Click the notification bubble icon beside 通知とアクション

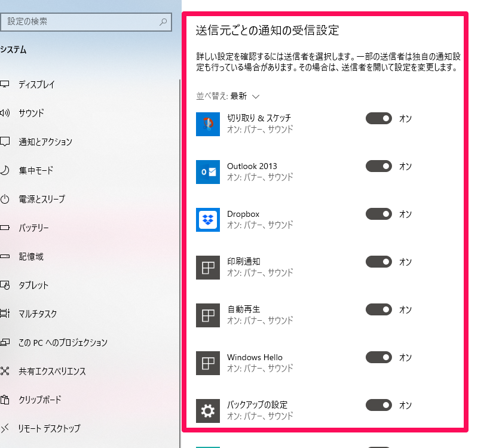coord(5,142)
